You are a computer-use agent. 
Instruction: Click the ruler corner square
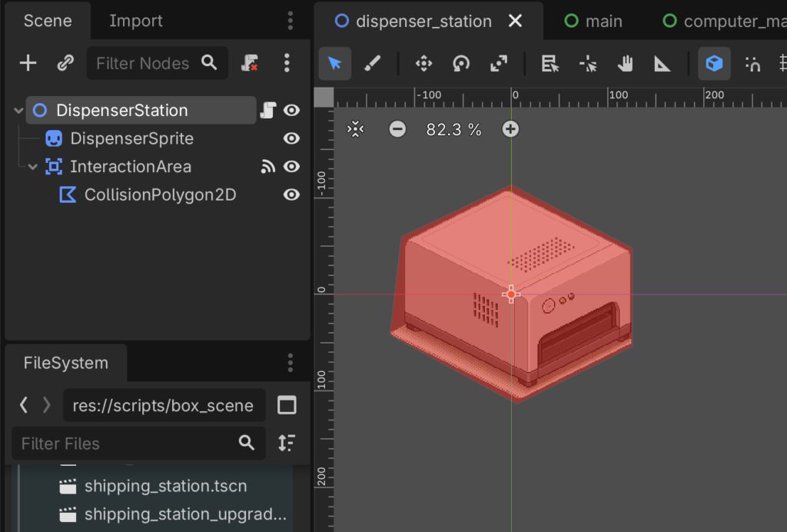pyautogui.click(x=324, y=98)
